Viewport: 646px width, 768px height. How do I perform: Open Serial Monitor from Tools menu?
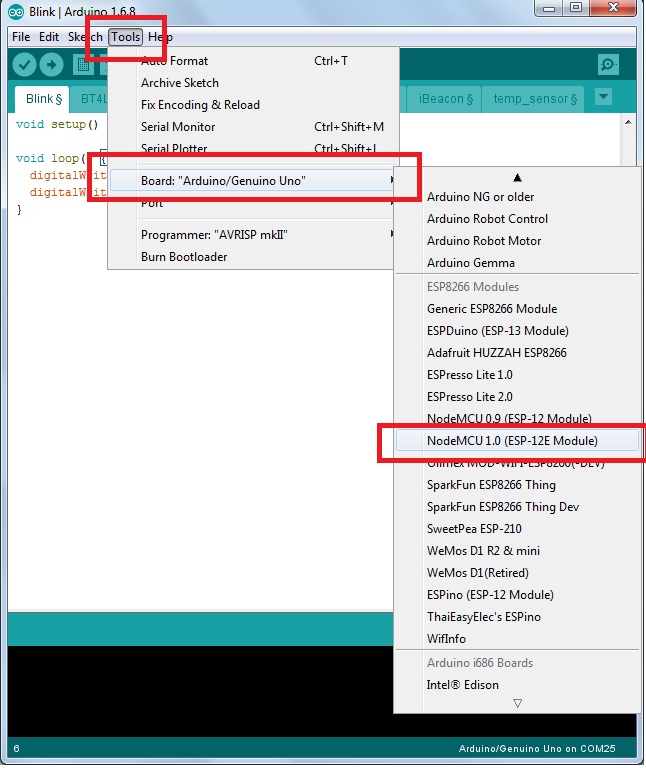[253, 127]
